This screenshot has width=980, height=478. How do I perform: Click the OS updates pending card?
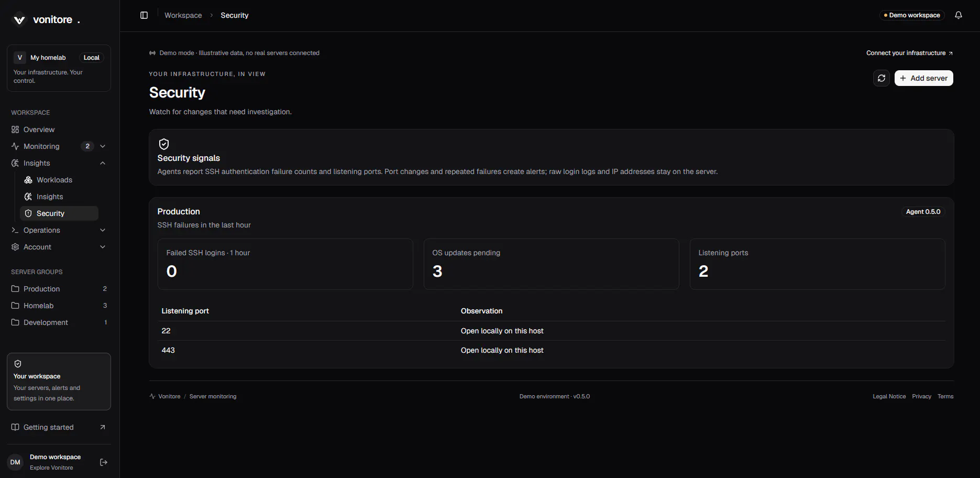[x=551, y=264]
